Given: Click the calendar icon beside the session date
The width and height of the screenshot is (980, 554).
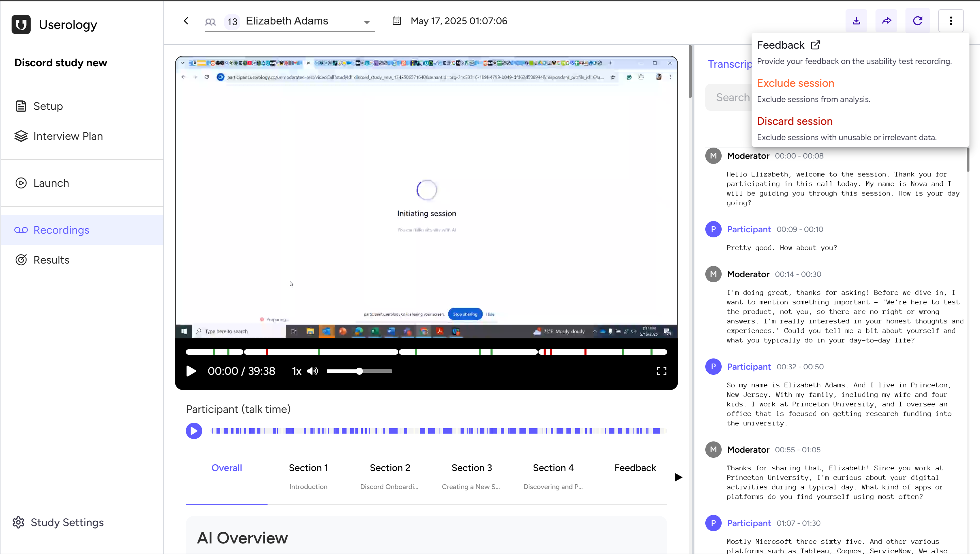Looking at the screenshot, I should [x=397, y=21].
